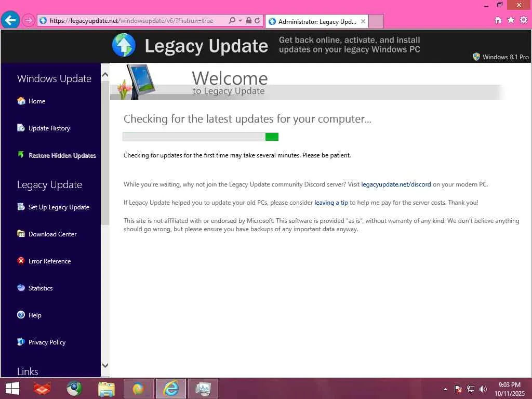
Task: Open Update History link
Action: pyautogui.click(x=49, y=128)
